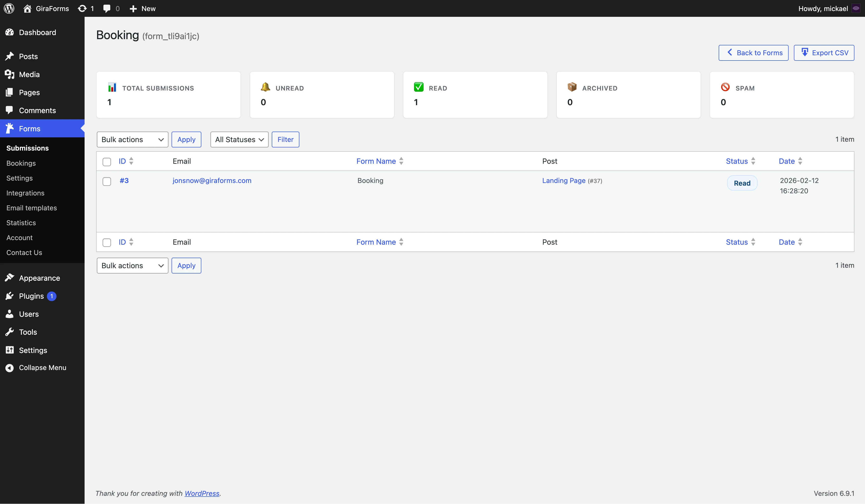Click the Back to Forms button
Viewport: 865px width, 504px height.
[754, 53]
